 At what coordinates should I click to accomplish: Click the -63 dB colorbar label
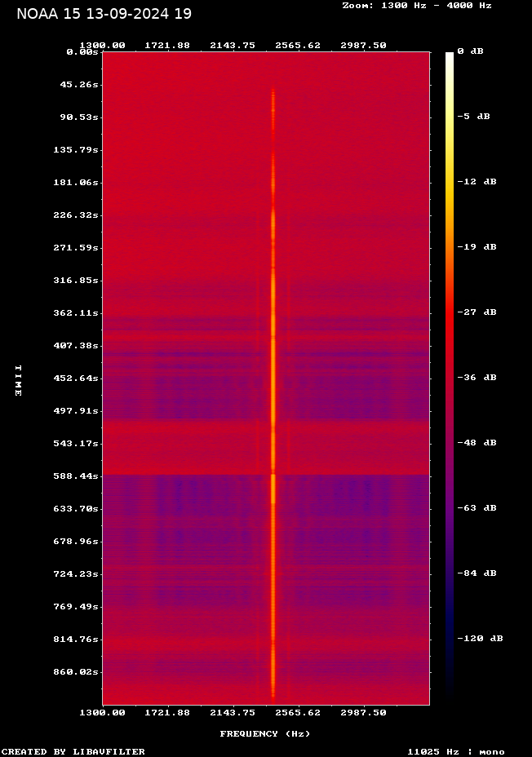click(x=477, y=508)
